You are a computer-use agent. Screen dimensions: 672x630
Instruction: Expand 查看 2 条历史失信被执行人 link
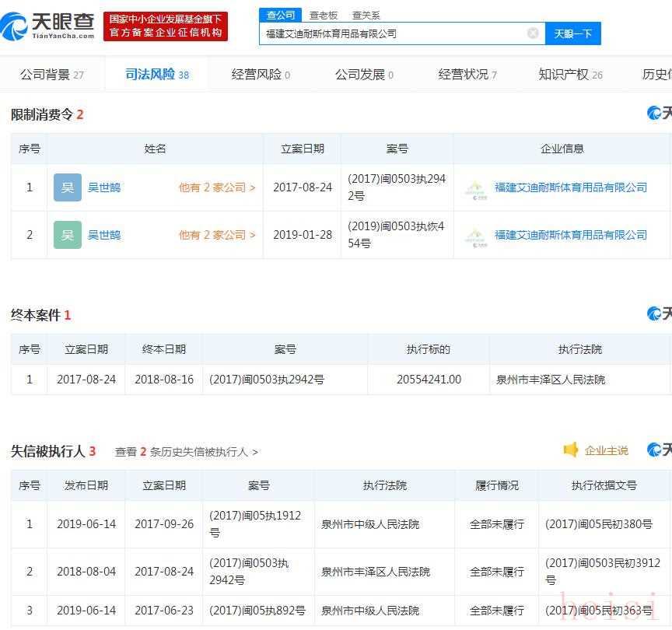186,452
